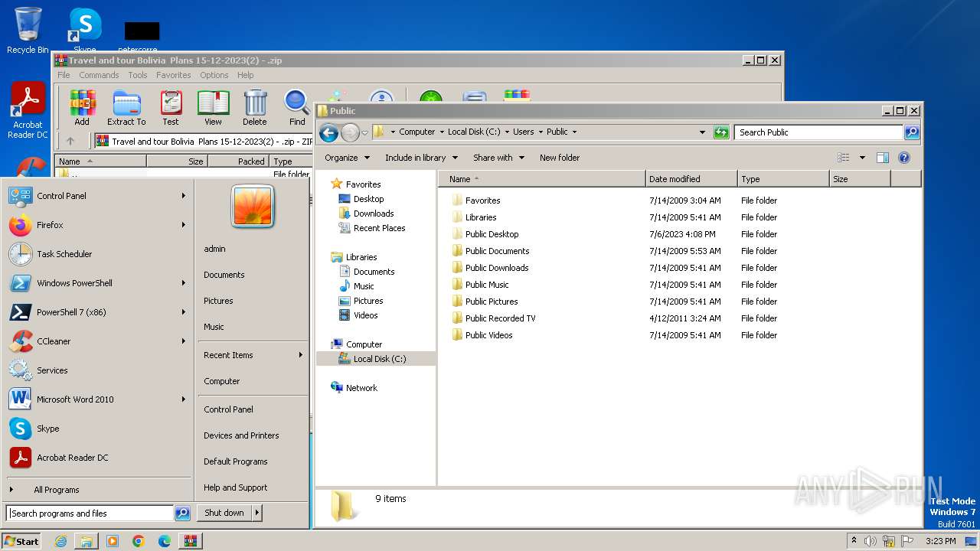
Task: Click the Test icon in WinRAR toolbar
Action: [171, 108]
